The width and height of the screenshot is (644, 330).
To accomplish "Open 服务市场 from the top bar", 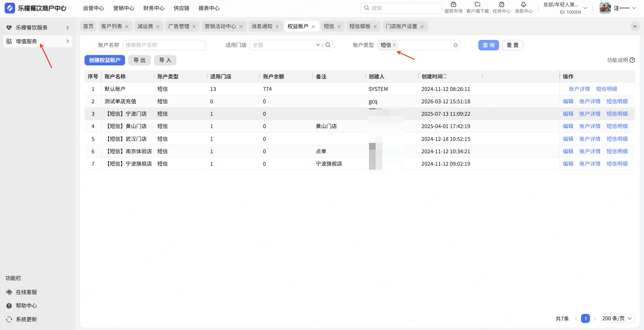I will pyautogui.click(x=453, y=8).
